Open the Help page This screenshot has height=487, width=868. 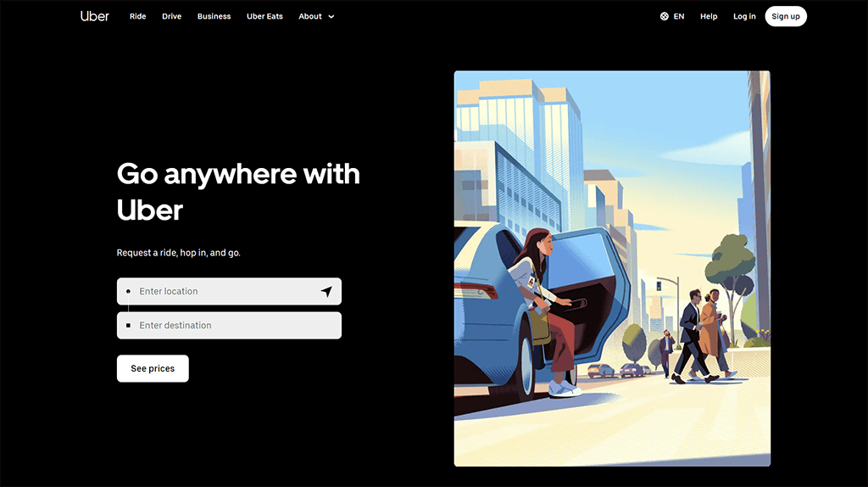[x=709, y=17]
